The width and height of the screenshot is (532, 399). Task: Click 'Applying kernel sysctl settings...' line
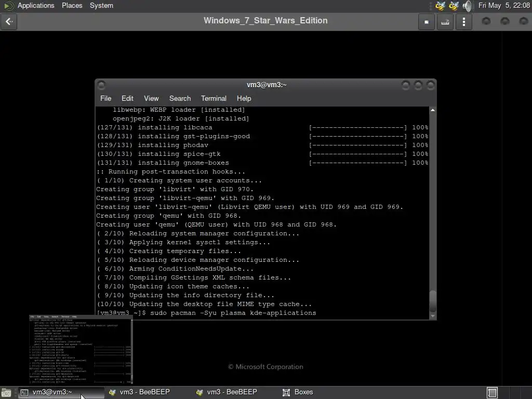point(183,242)
